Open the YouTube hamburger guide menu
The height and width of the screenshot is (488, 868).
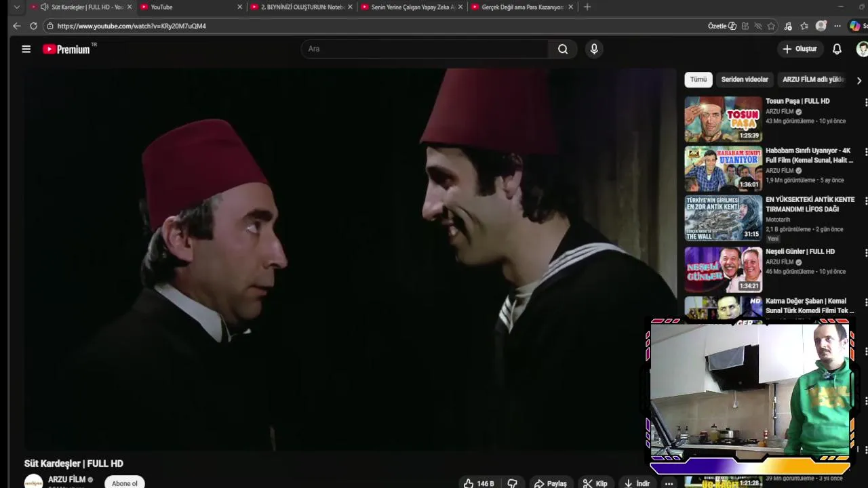26,49
